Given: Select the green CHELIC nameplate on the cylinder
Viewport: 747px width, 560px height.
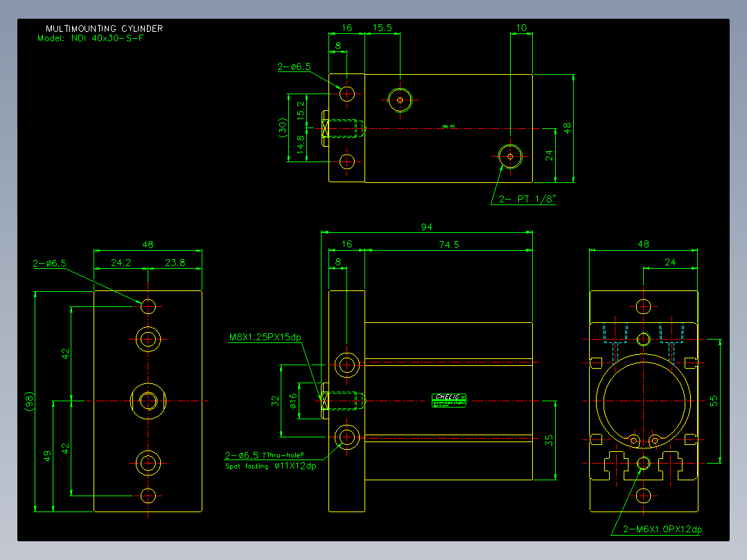Looking at the screenshot, I should click(x=449, y=401).
